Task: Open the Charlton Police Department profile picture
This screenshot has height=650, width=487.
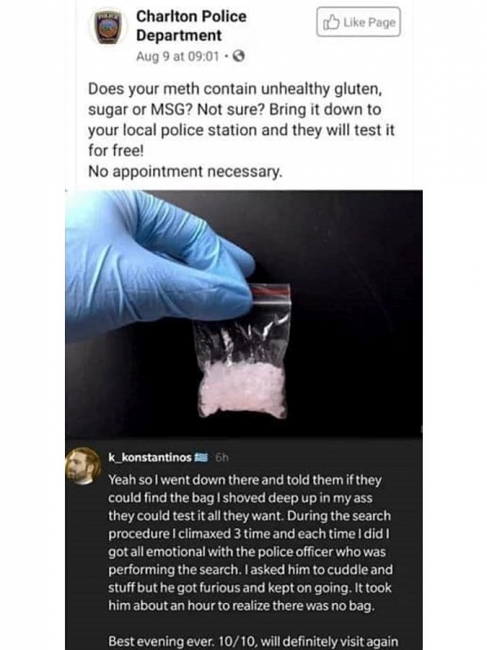Action: pos(109,28)
